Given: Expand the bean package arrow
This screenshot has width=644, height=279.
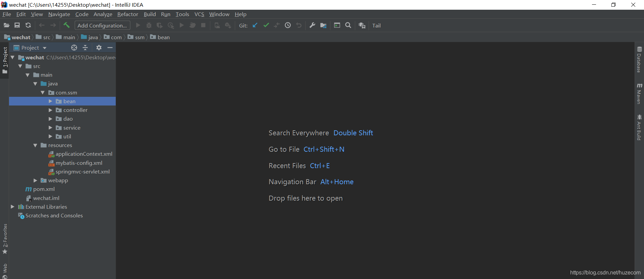Looking at the screenshot, I should tap(50, 101).
